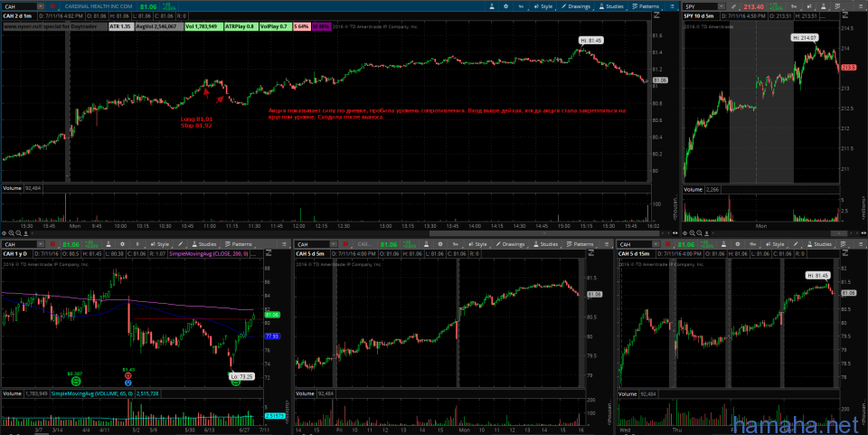Click the ATRPlay 0.8 label
Screen dimensions: 868x435
(x=241, y=26)
